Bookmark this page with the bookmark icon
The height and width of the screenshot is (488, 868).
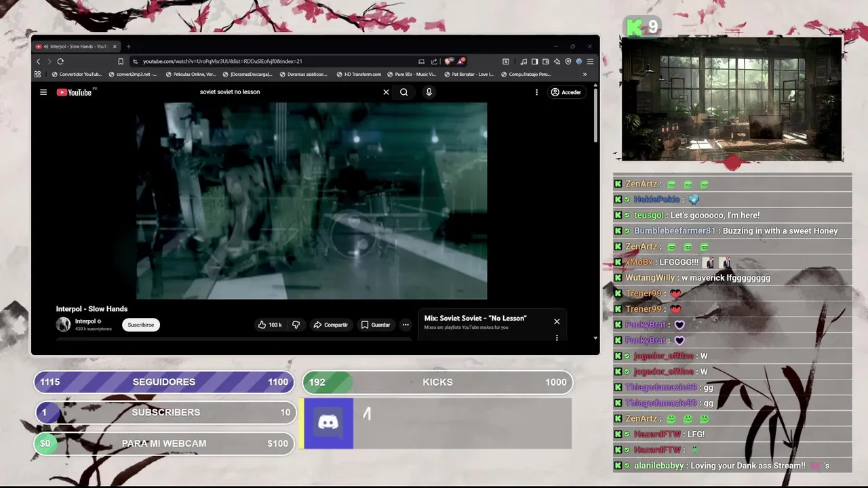(x=121, y=61)
